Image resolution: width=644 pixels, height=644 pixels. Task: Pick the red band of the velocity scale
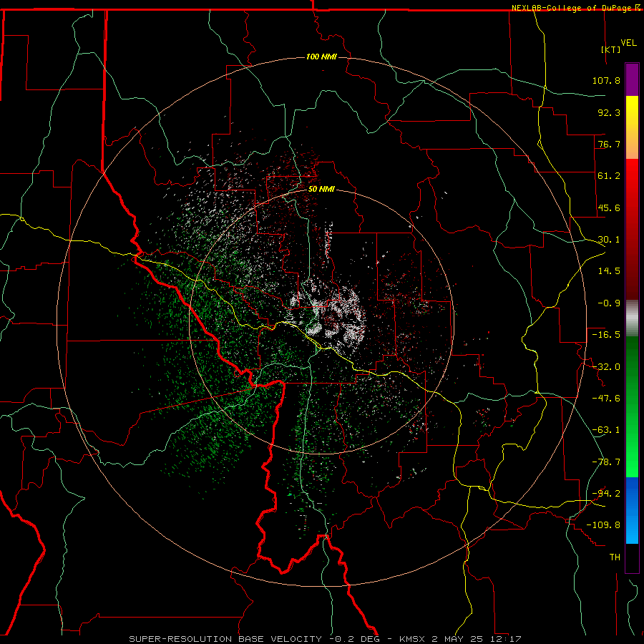coord(632,229)
